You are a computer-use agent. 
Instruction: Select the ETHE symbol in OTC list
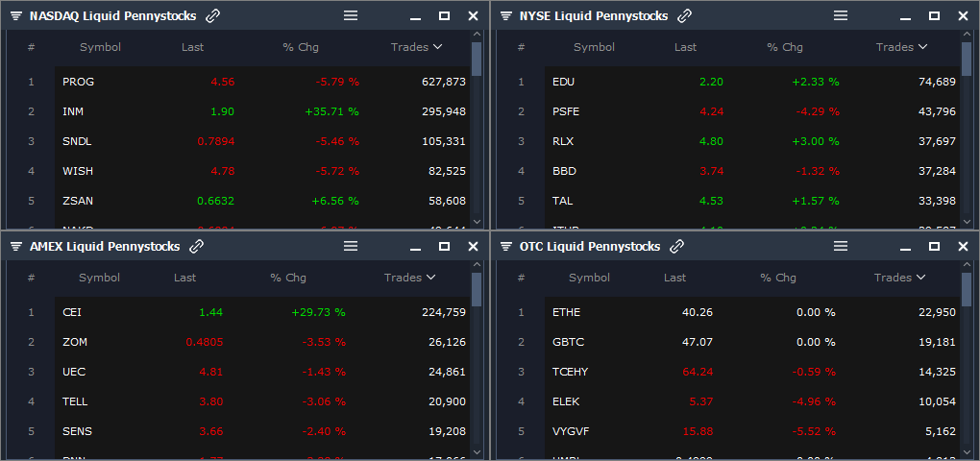(567, 312)
